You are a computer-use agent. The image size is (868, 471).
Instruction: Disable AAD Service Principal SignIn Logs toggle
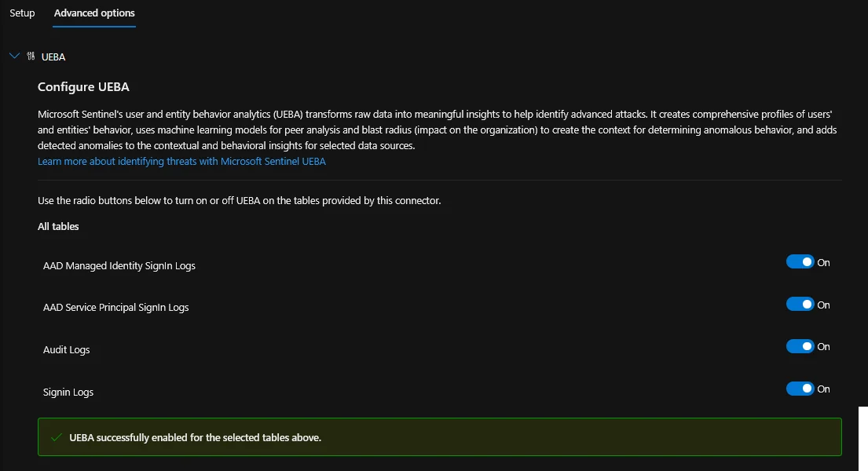pyautogui.click(x=800, y=305)
